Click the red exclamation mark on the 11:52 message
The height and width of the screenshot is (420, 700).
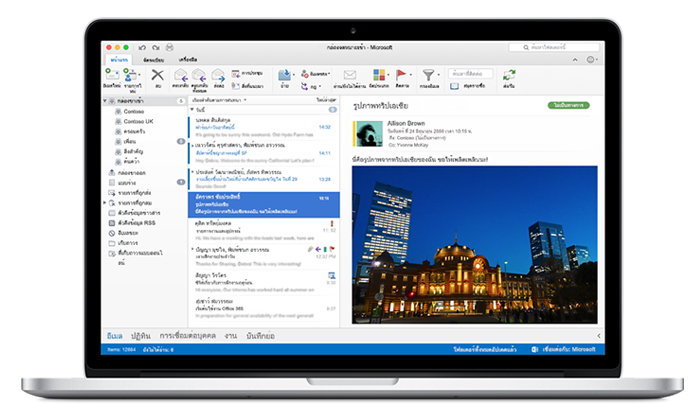pyautogui.click(x=332, y=223)
